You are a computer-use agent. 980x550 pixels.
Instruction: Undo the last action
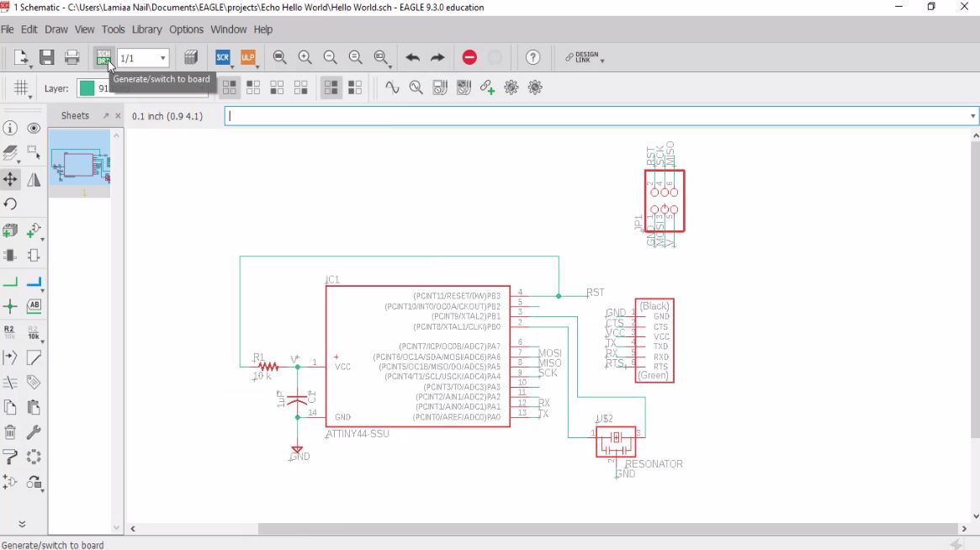[412, 57]
